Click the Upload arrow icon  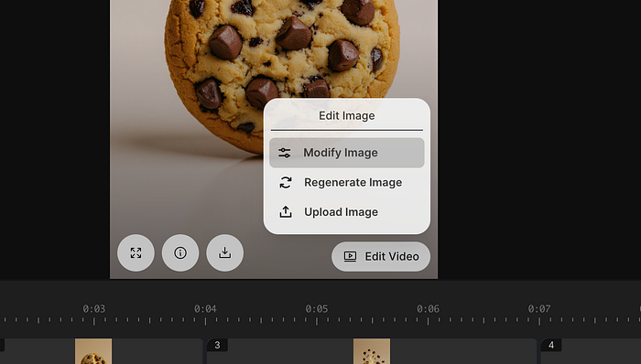tap(286, 212)
